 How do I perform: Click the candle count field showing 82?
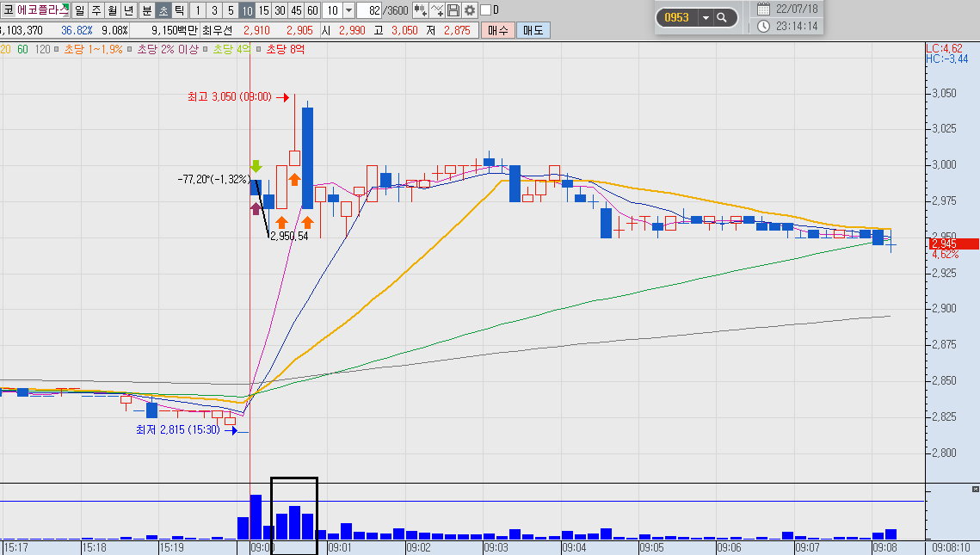pyautogui.click(x=369, y=10)
